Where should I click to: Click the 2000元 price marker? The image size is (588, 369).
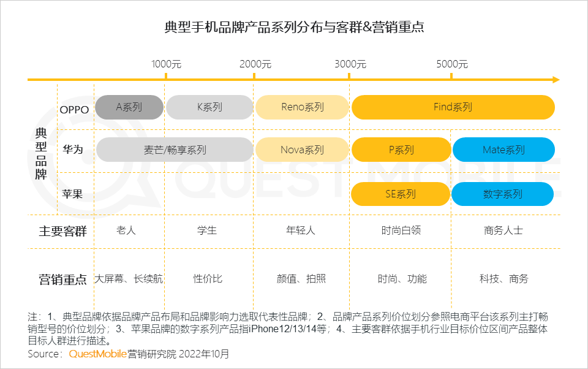click(255, 64)
